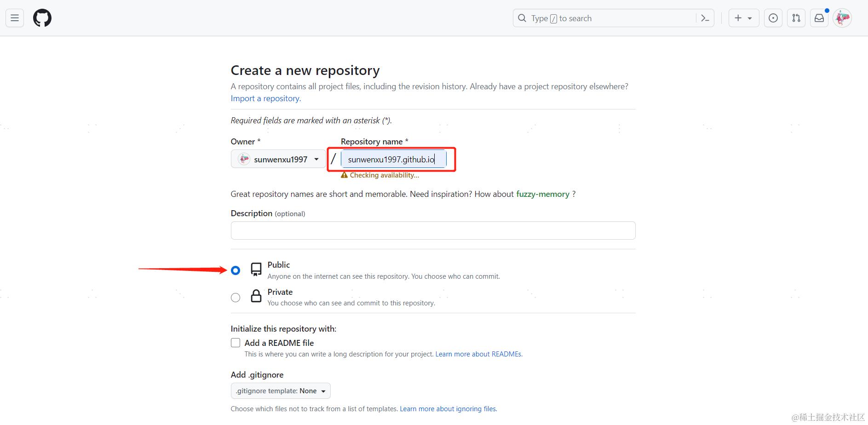Viewport: 868px width, 425px height.
Task: Click the Description text field
Action: 433,230
